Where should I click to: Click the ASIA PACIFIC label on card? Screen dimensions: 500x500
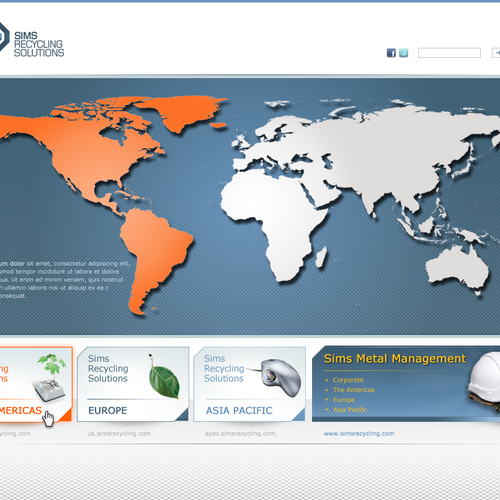tap(239, 410)
